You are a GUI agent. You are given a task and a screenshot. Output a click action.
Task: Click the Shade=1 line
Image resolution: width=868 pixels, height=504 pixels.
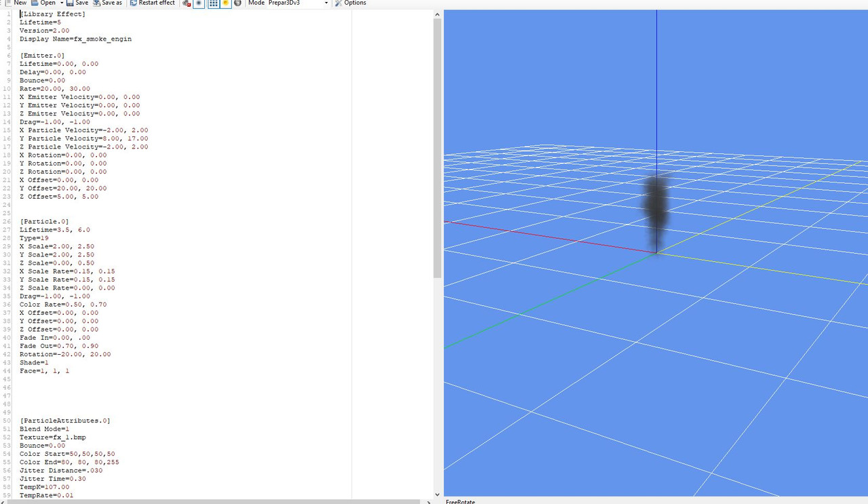click(34, 362)
